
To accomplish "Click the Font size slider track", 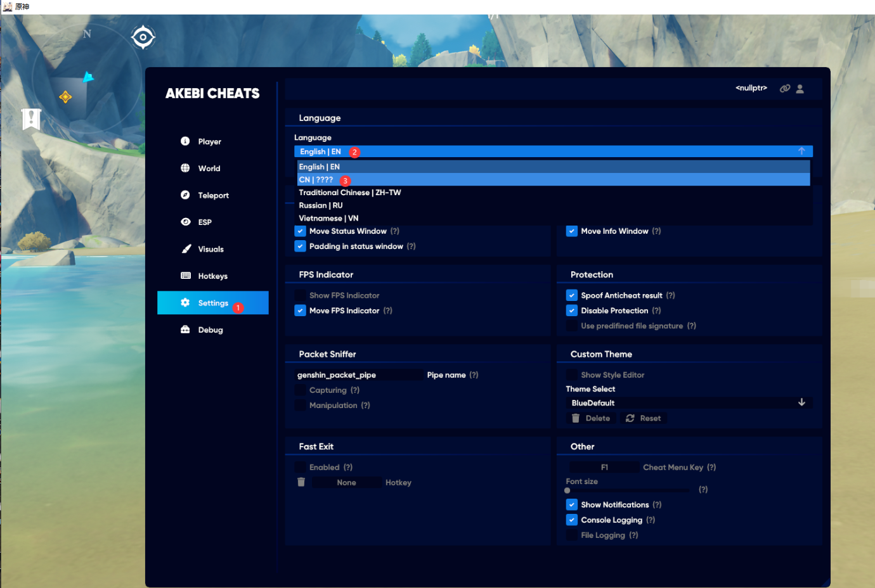I will pyautogui.click(x=628, y=490).
